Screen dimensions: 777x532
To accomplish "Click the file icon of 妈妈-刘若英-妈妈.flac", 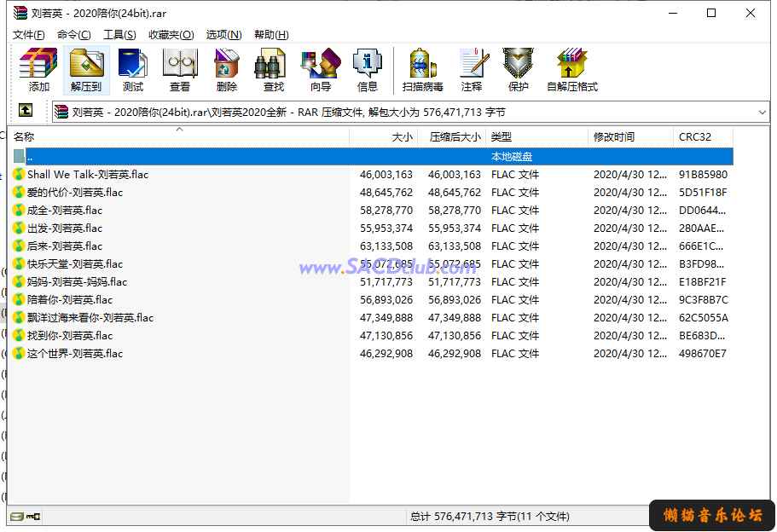I will click(x=18, y=282).
